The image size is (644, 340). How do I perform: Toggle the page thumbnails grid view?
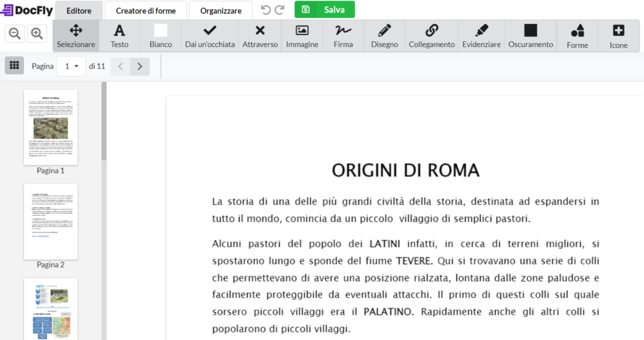tap(14, 65)
